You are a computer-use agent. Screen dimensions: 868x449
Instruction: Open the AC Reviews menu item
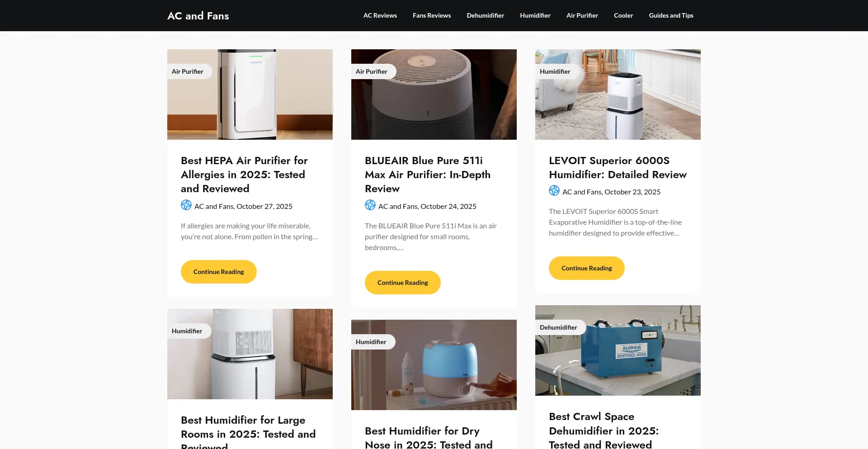coord(380,15)
